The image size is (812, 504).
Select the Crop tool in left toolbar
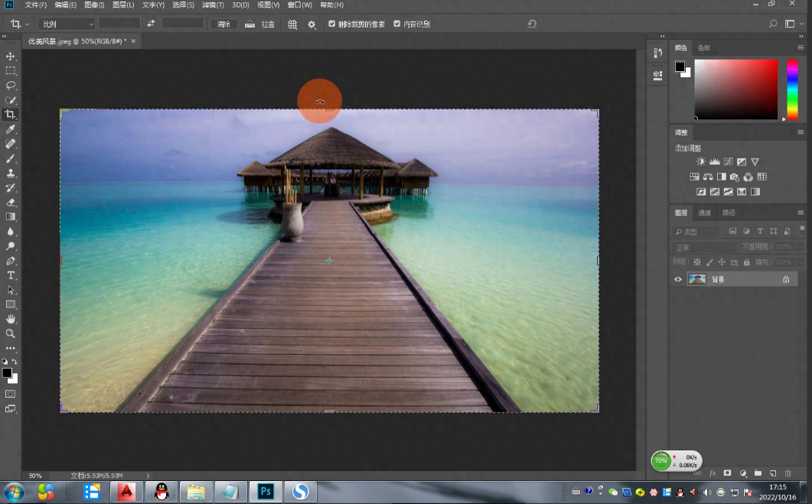(11, 115)
